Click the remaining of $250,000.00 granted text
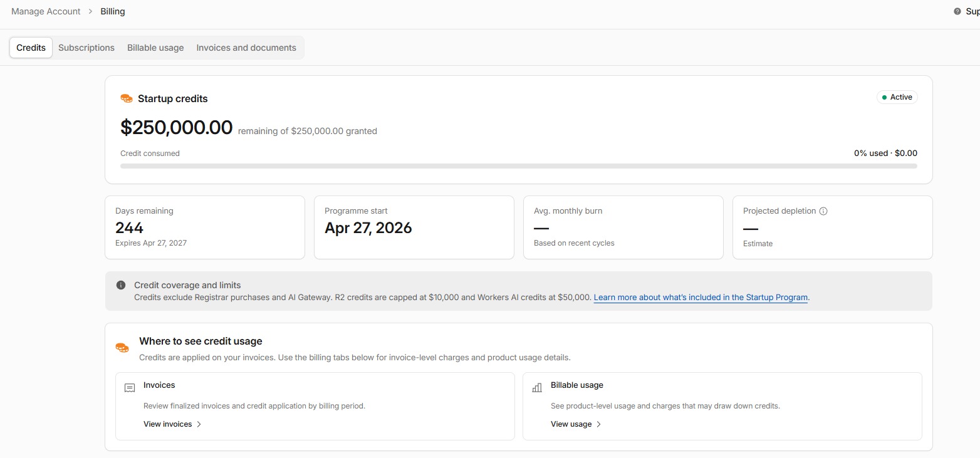 308,132
